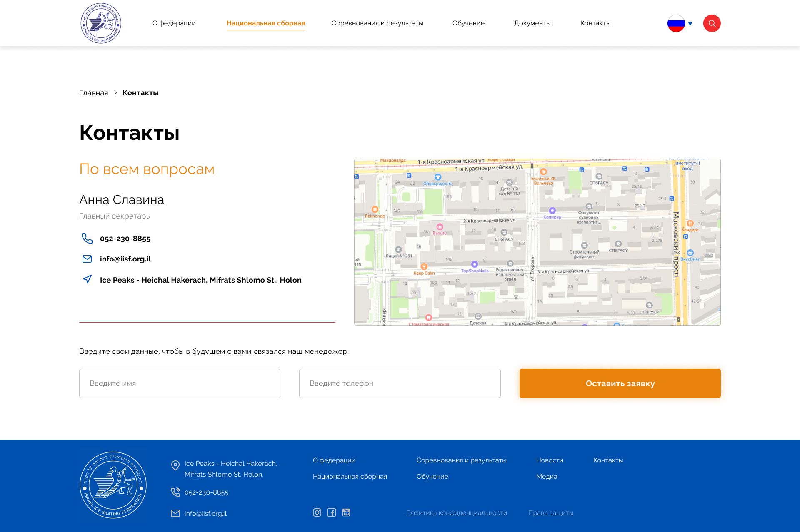Screen dimensions: 800x532
Task: Open the Контакты header menu item
Action: [x=595, y=23]
